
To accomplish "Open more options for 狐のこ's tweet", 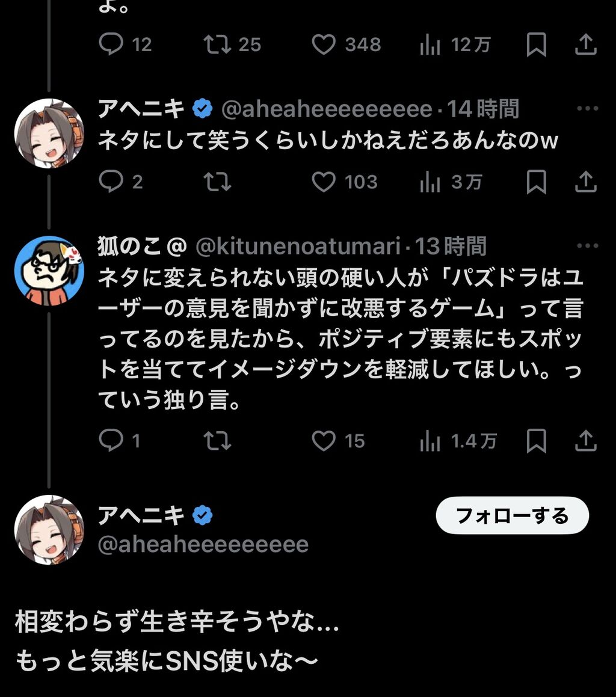I will [587, 246].
